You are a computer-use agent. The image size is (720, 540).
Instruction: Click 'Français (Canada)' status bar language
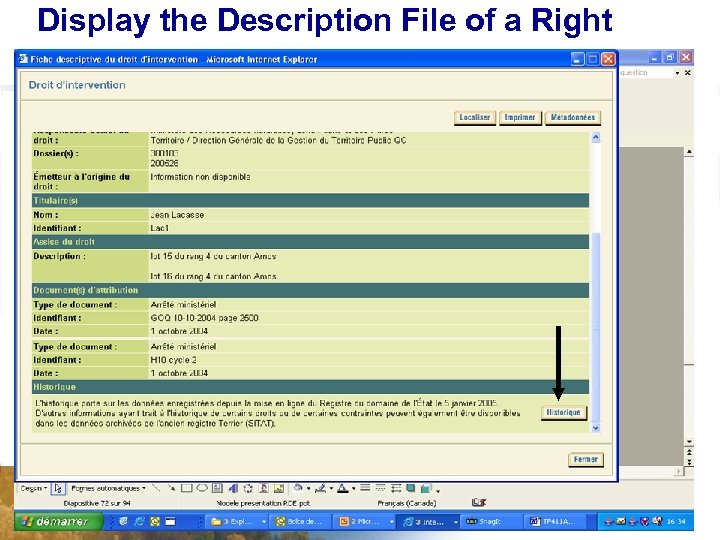(x=407, y=503)
